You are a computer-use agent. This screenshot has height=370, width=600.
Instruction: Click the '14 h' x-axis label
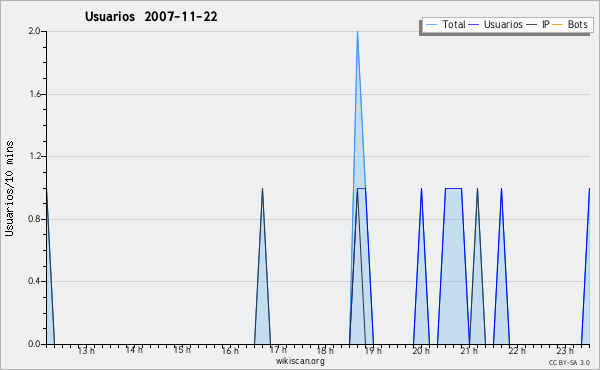tap(134, 350)
